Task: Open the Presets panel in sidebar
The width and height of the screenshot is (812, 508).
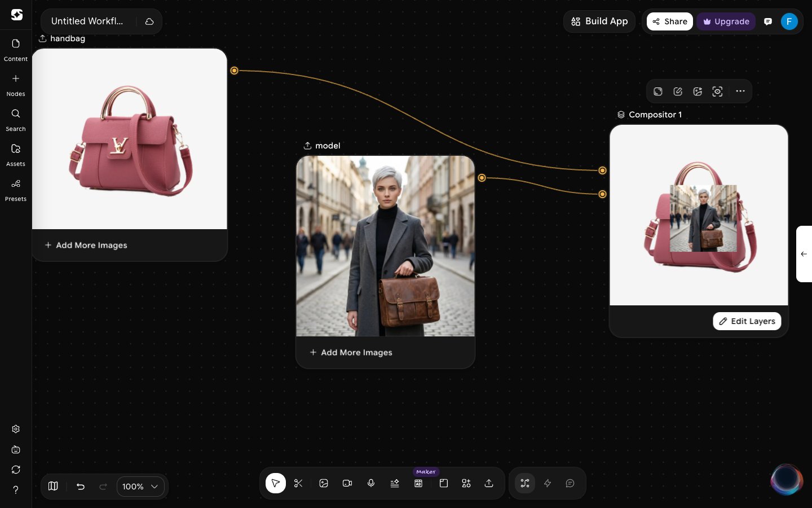Action: (x=16, y=190)
